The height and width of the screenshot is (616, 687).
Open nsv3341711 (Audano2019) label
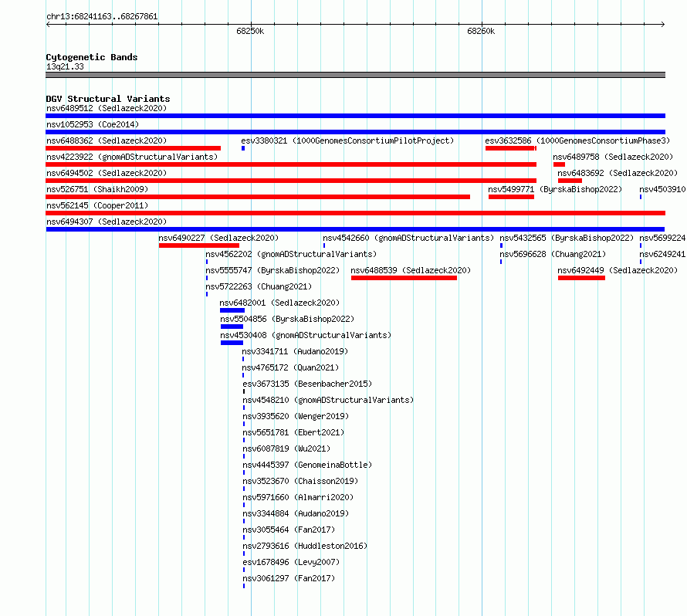pyautogui.click(x=295, y=351)
